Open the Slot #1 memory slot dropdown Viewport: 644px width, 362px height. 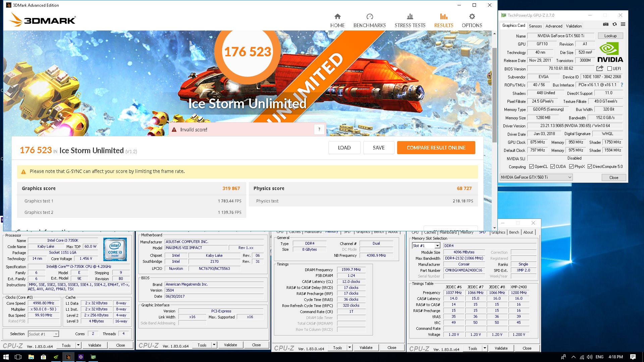coord(426,246)
